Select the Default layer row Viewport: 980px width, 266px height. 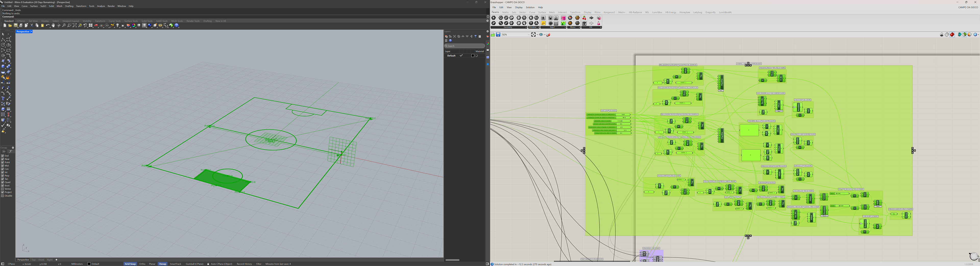[x=464, y=56]
